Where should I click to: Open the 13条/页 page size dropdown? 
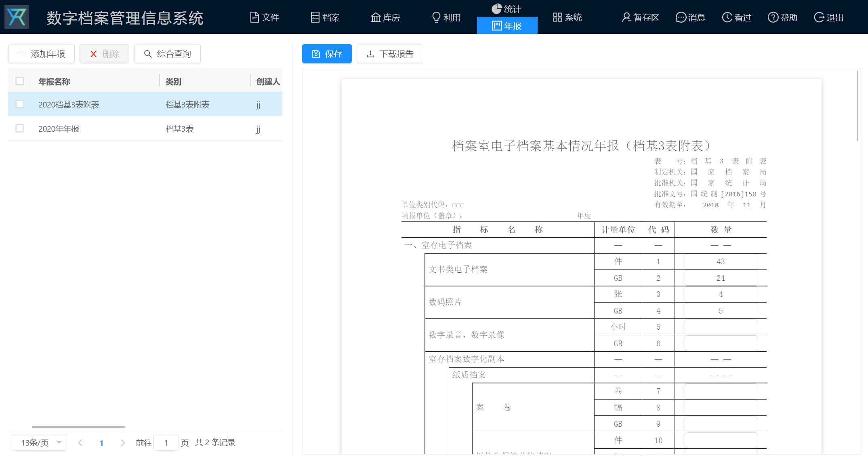[x=39, y=442]
